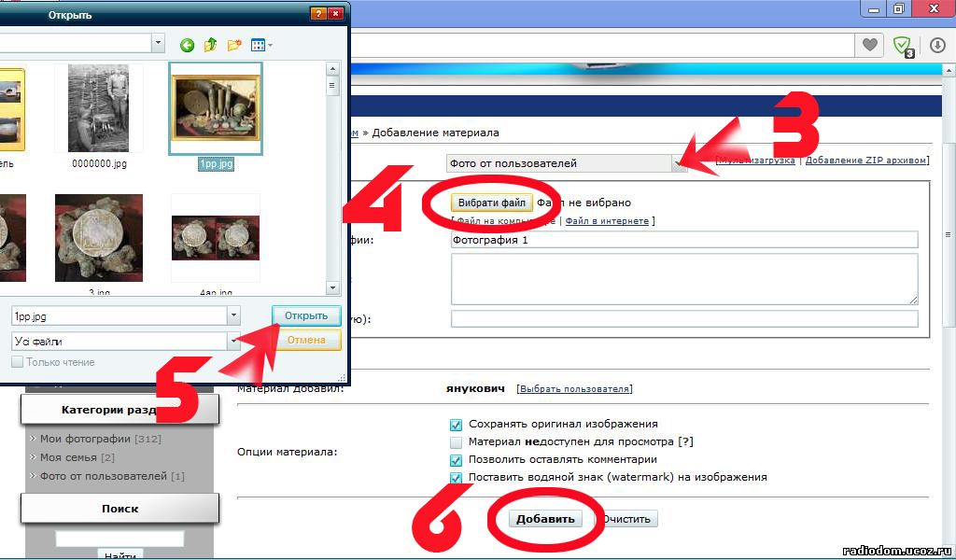Close the Open dialog with red X
This screenshot has height=560, width=956.
(x=335, y=14)
